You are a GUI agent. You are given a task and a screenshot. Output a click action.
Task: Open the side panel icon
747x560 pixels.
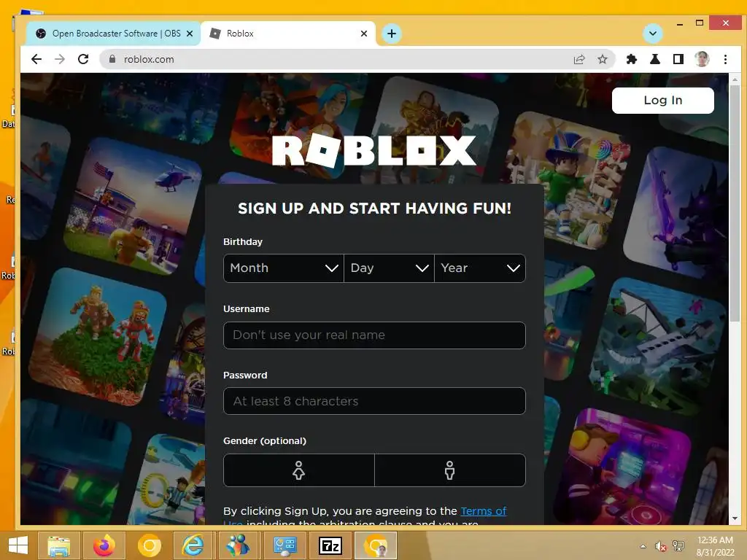point(678,60)
